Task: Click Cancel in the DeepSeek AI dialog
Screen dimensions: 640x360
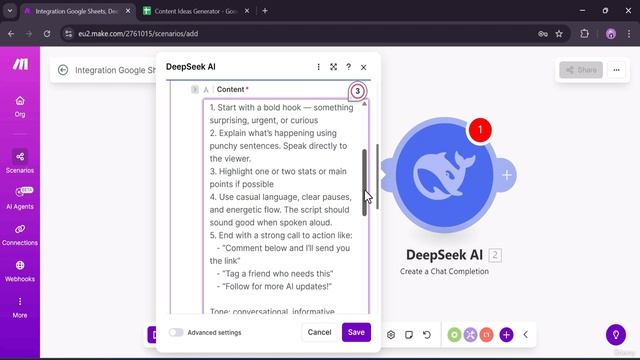Action: pyautogui.click(x=319, y=332)
